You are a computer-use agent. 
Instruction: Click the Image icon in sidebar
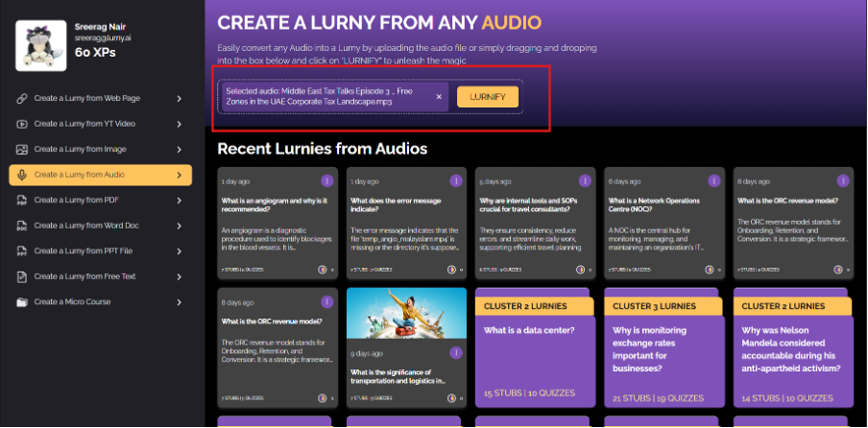coord(21,150)
